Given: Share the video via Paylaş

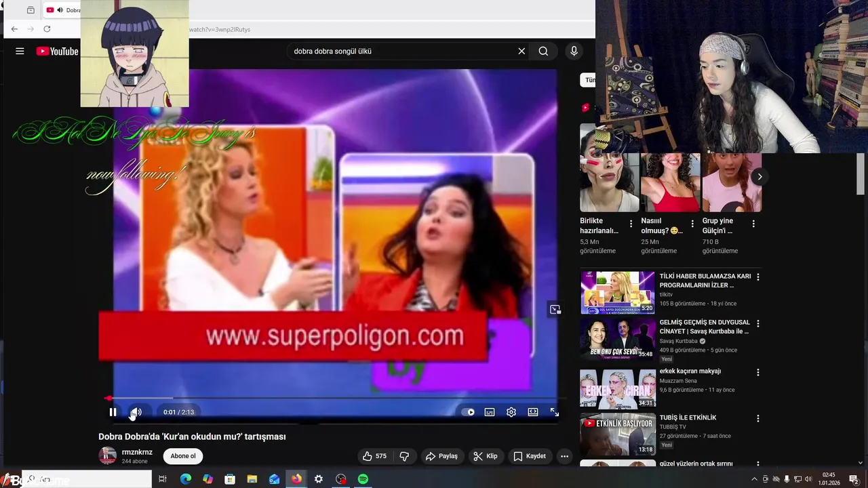Looking at the screenshot, I should coord(441,456).
